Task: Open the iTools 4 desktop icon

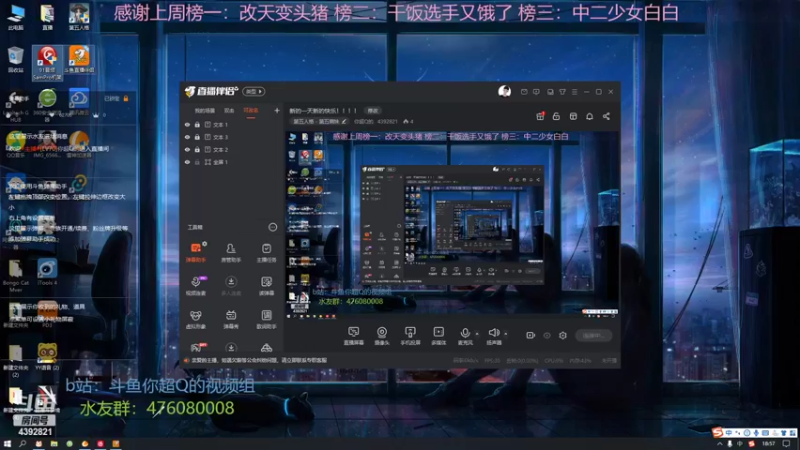Action: (47, 272)
